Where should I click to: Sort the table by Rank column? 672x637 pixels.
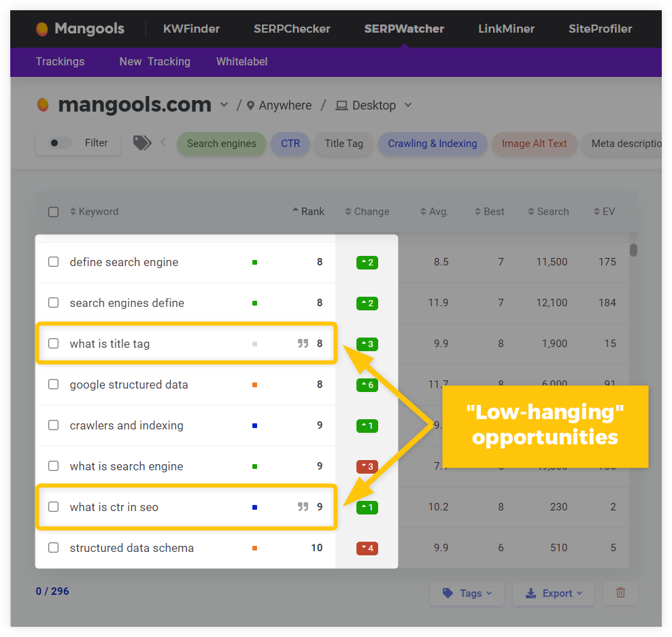[309, 212]
